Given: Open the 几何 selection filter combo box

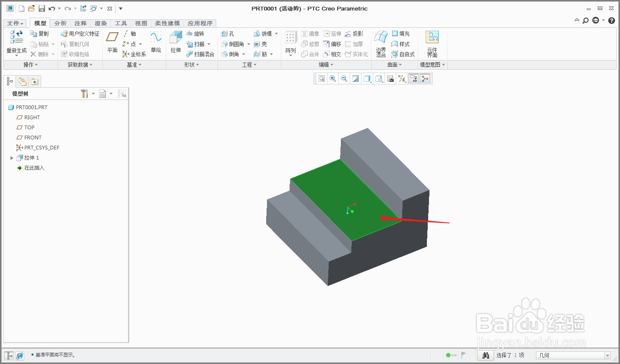Looking at the screenshot, I should pyautogui.click(x=573, y=355).
